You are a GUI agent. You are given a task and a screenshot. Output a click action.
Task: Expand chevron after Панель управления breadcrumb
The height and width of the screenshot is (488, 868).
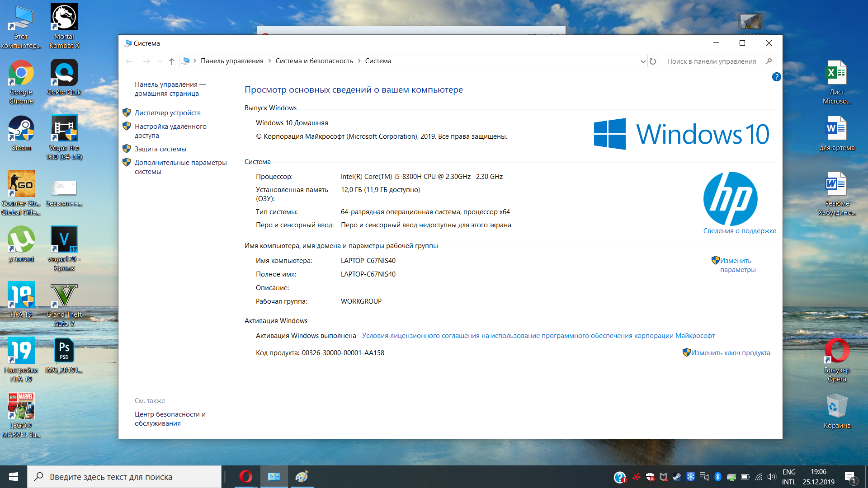[269, 61]
